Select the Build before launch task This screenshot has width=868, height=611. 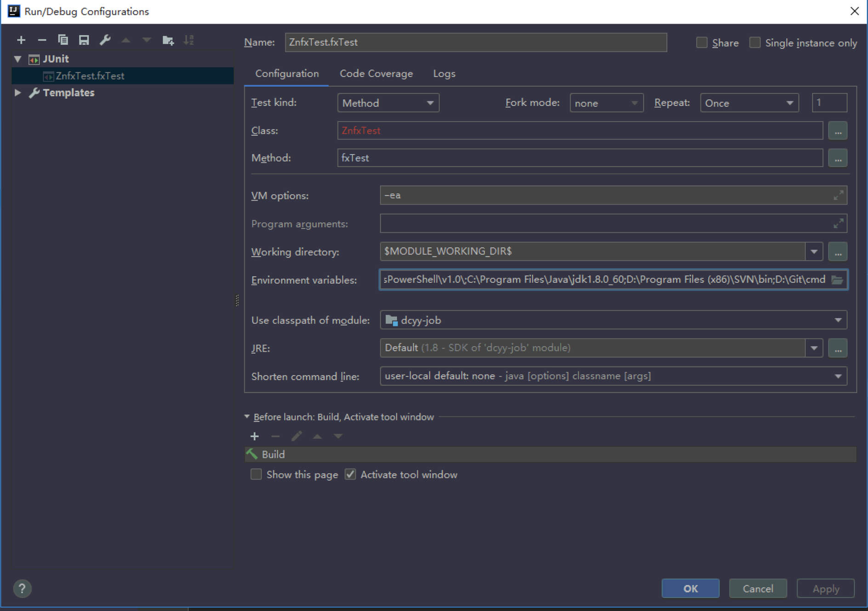pyautogui.click(x=550, y=454)
